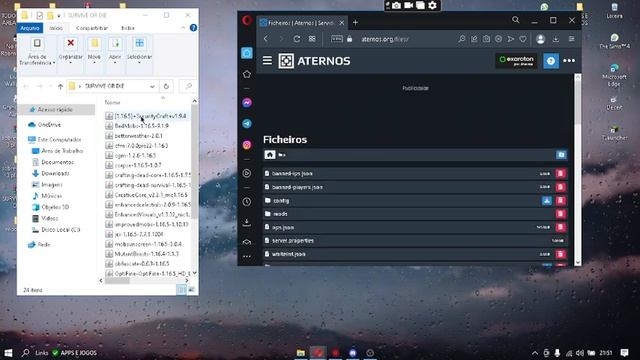Open Instagram in Opera sidebar
This screenshot has width=640, height=360.
tap(247, 145)
